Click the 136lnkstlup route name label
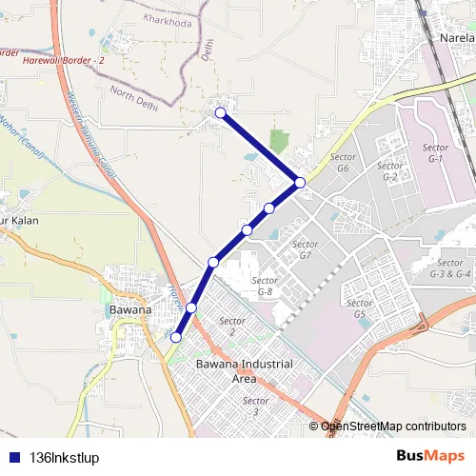476x476 pixels. 64,458
